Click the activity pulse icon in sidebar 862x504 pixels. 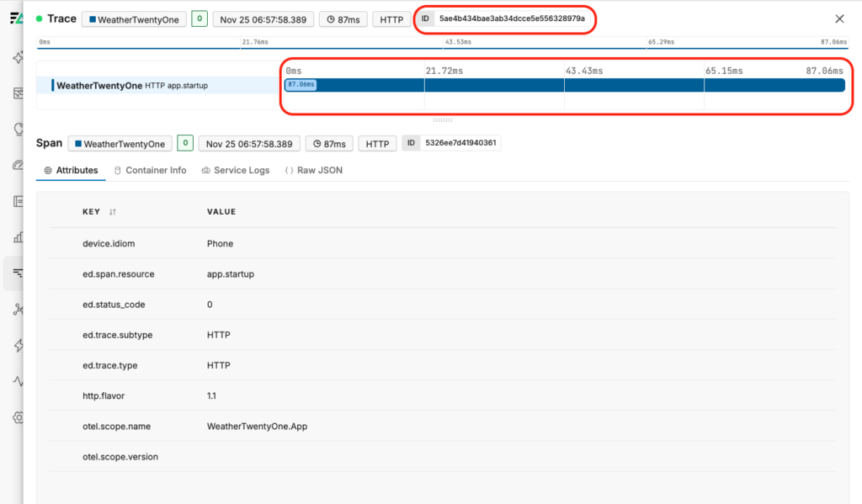click(17, 381)
